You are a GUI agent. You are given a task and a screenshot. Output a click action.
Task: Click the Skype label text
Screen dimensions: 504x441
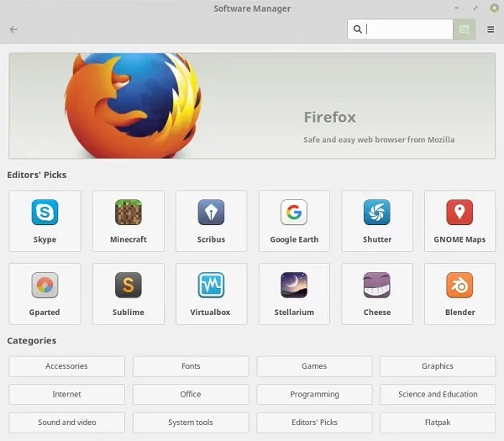pyautogui.click(x=45, y=239)
